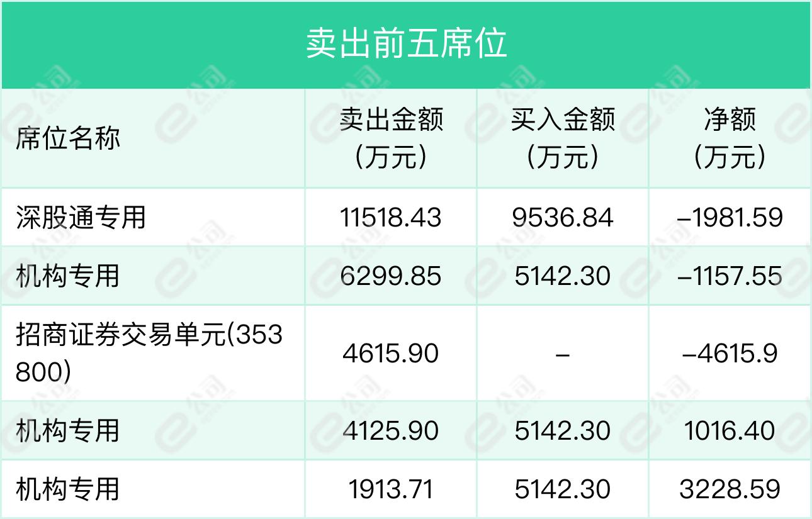
Task: Click the 卖出前五席位 header title
Action: coord(406,44)
